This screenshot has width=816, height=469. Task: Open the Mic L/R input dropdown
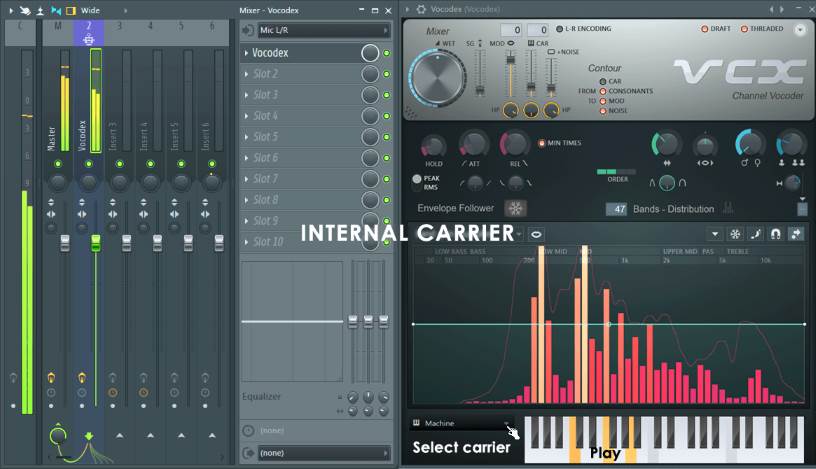click(x=322, y=31)
